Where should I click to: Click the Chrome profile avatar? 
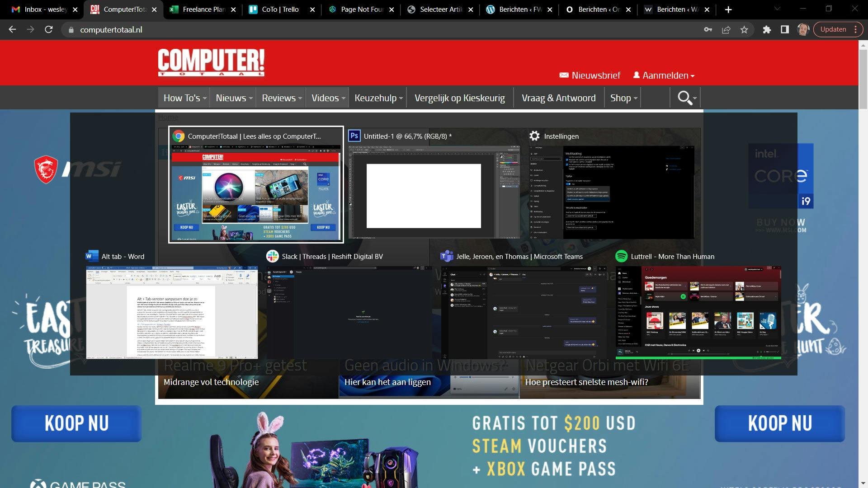[x=803, y=29]
